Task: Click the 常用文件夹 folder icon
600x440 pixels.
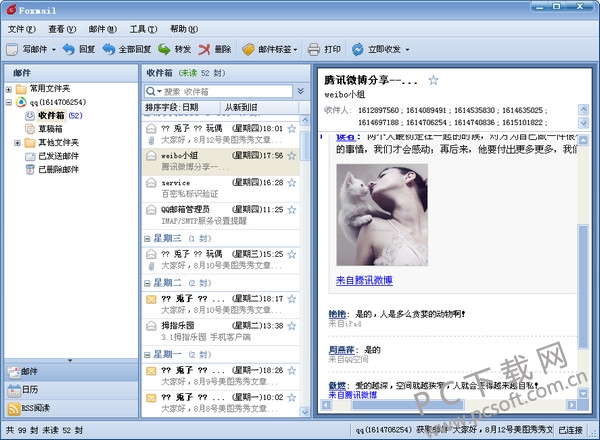Action: point(21,89)
